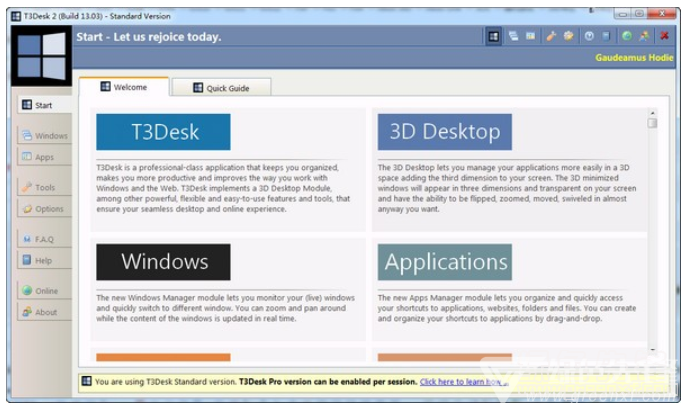
Task: Open Help in the left sidebar
Action: pos(44,260)
